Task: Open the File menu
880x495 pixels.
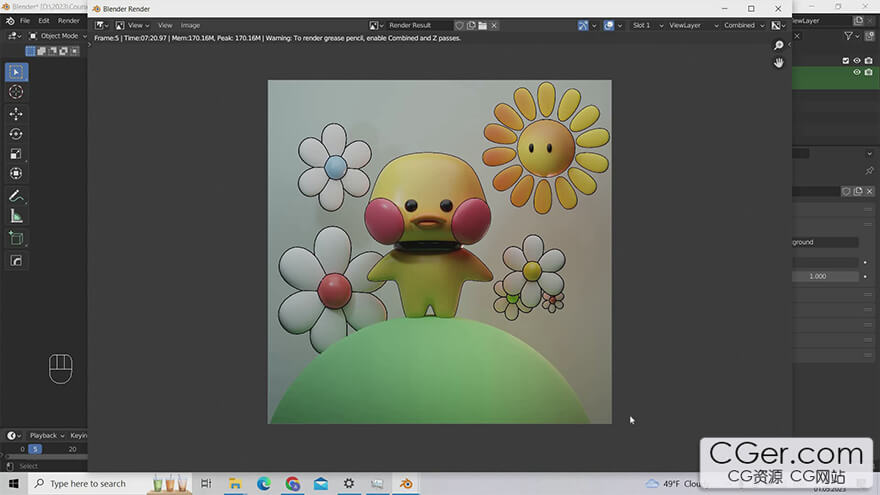Action: click(x=25, y=21)
